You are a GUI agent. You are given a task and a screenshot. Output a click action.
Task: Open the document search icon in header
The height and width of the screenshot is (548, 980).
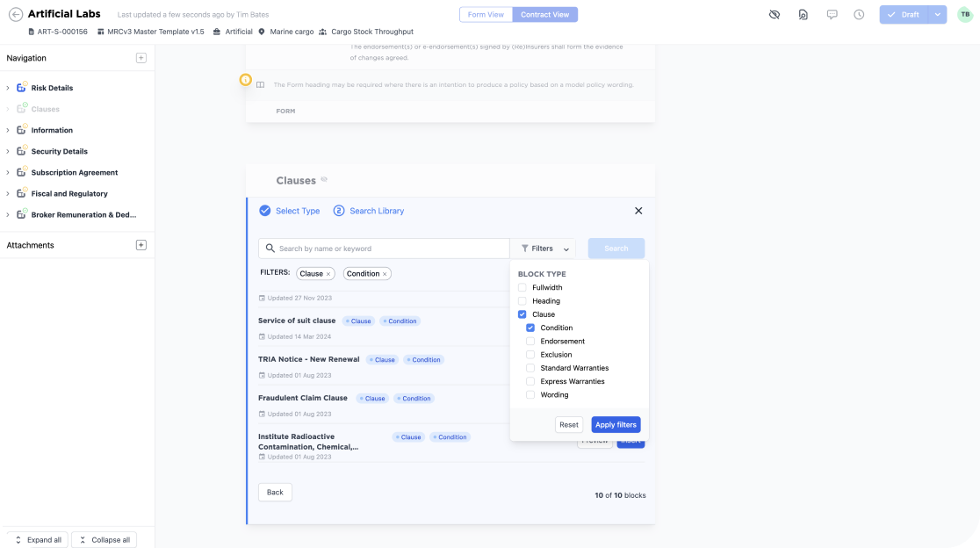click(x=803, y=15)
